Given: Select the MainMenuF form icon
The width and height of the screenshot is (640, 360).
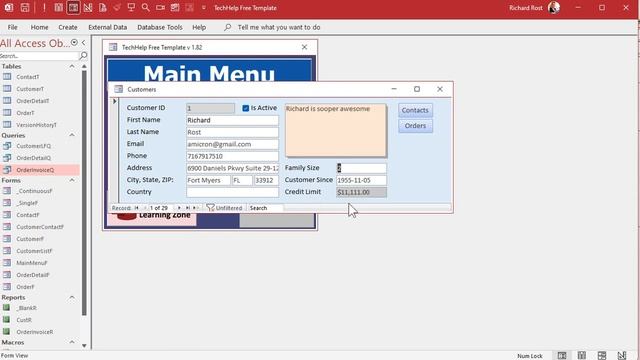Looking at the screenshot, I should [x=7, y=262].
